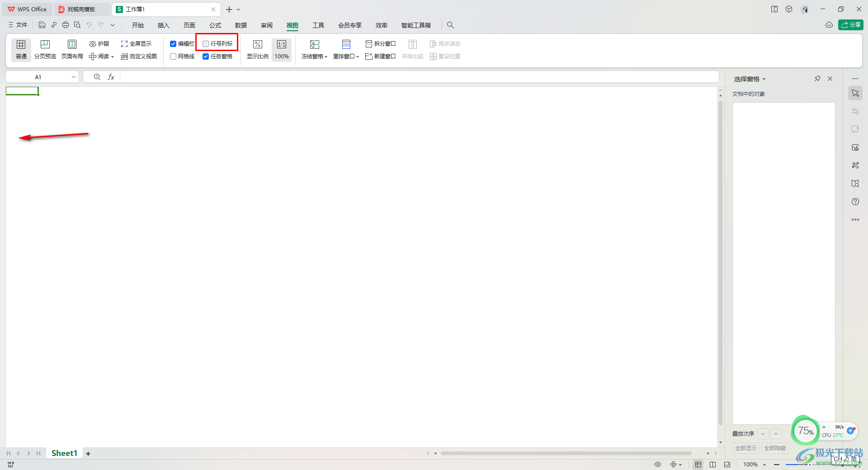The image size is (868, 470).
Task: Close the 选择窗格 pane
Action: [x=830, y=79]
